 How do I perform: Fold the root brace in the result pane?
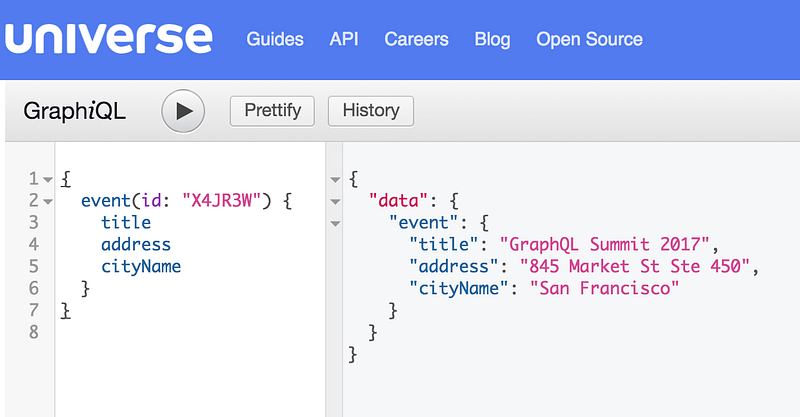(x=334, y=180)
